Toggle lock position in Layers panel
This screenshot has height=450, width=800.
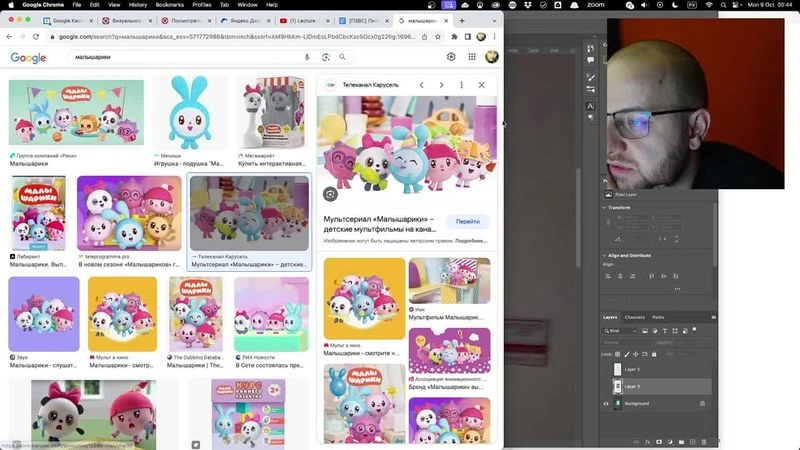tap(636, 354)
